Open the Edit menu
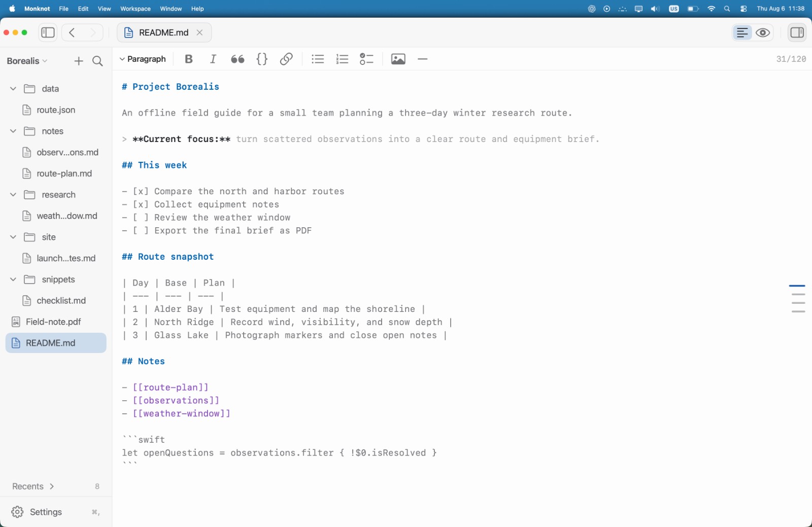Viewport: 812px width, 527px height. 83,9
